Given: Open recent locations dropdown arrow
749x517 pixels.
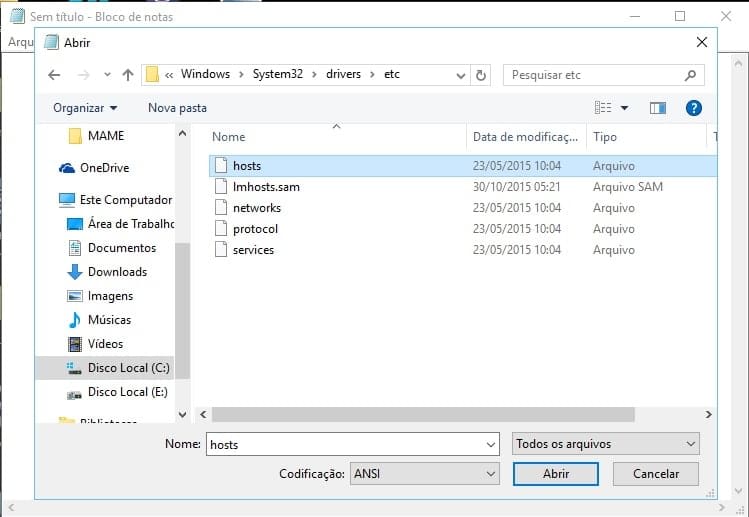Looking at the screenshot, I should tap(107, 75).
